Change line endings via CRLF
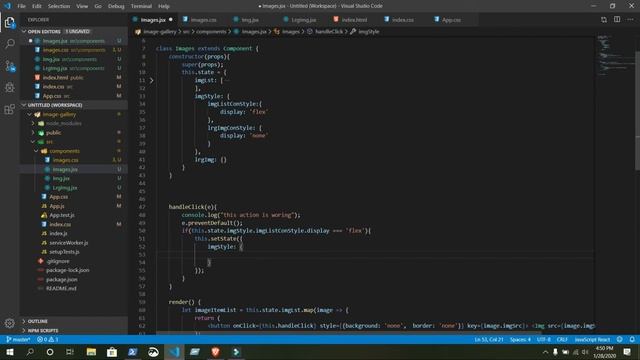This screenshot has height=360, width=640. (562, 339)
